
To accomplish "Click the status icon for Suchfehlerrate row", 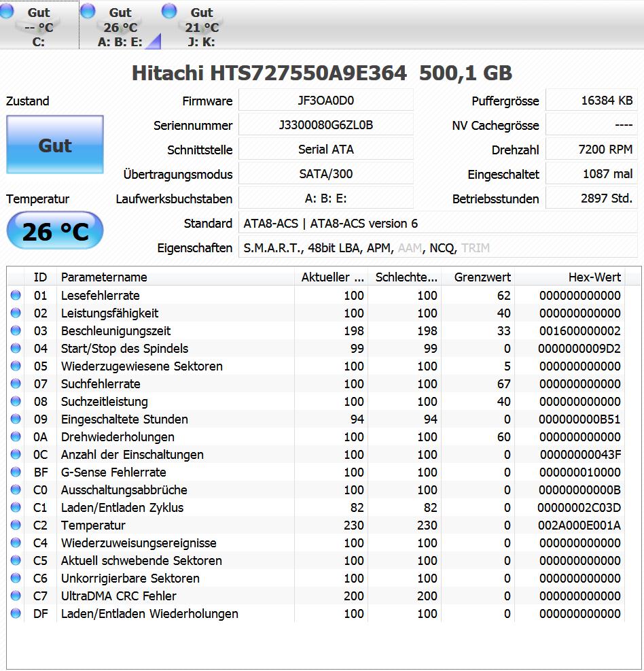I will click(16, 383).
